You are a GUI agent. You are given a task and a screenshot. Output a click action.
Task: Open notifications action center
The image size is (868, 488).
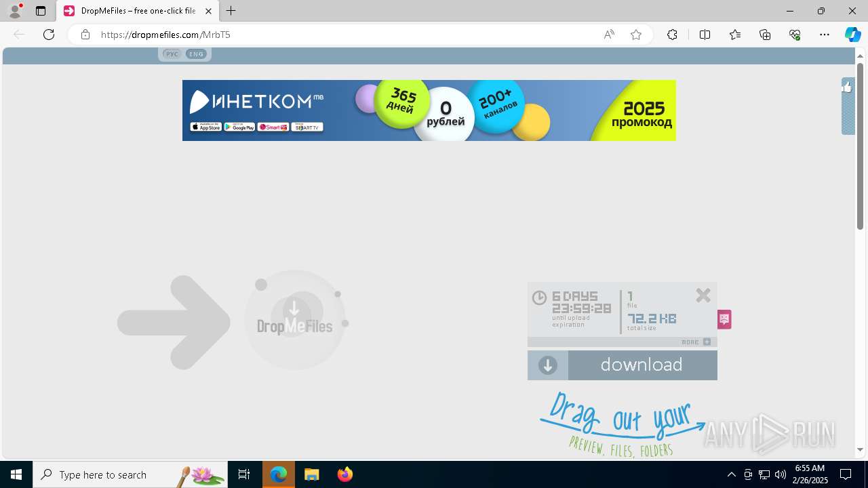click(846, 474)
